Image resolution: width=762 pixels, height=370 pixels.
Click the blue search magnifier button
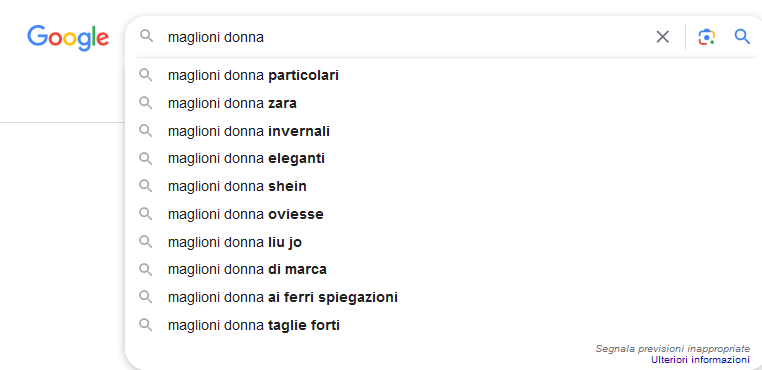pyautogui.click(x=742, y=36)
